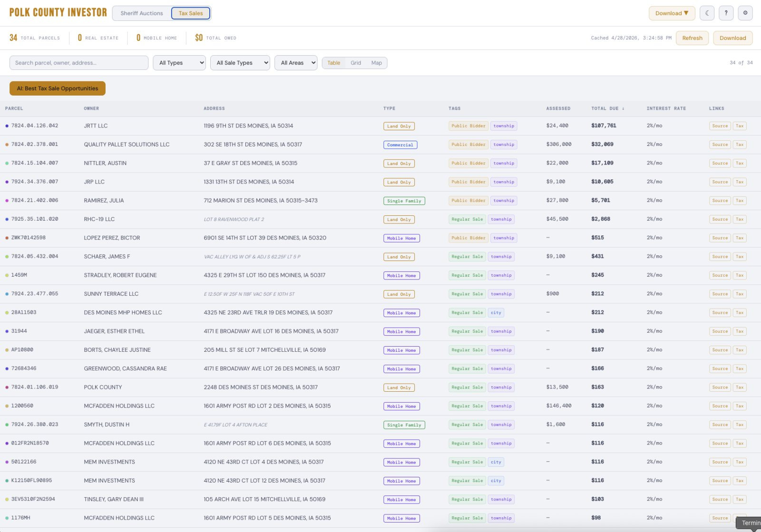Sort by Total Due column header
This screenshot has width=761, height=532.
[x=607, y=108]
